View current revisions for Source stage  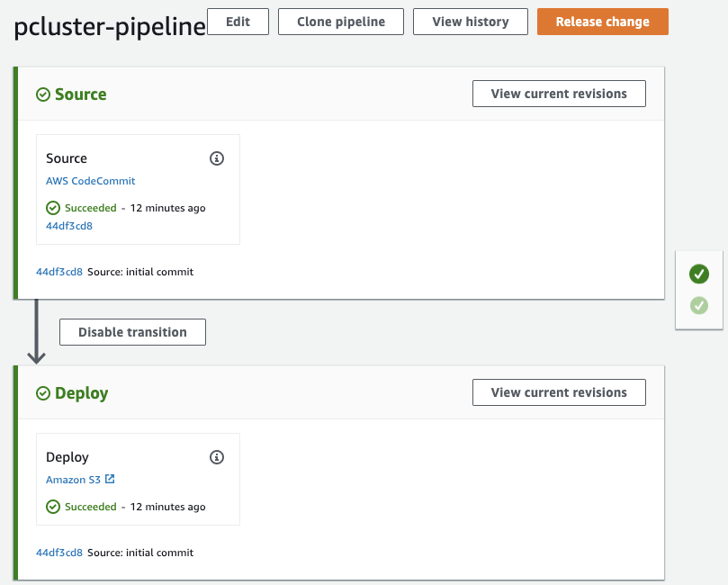tap(559, 94)
